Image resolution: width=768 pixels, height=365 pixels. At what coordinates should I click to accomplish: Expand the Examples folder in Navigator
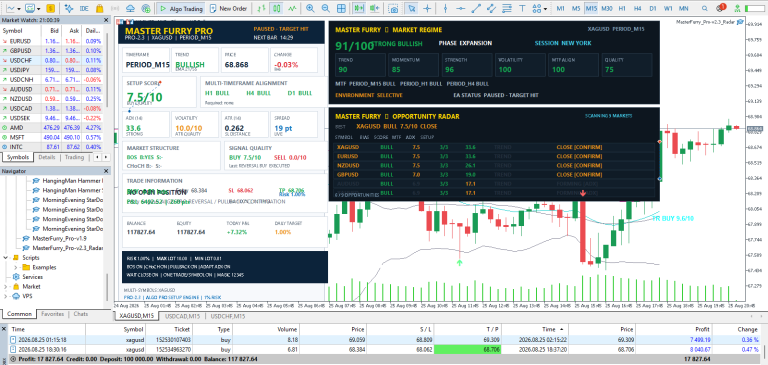(x=16, y=268)
